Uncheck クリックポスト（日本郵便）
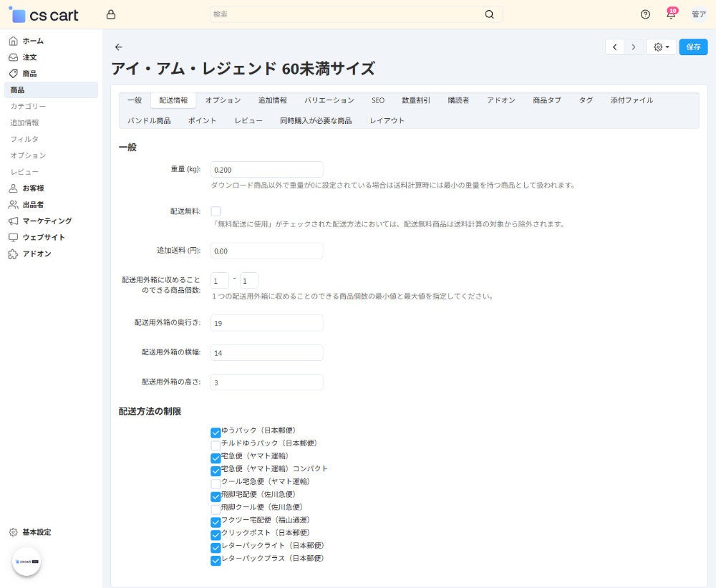This screenshot has height=588, width=716. [216, 534]
